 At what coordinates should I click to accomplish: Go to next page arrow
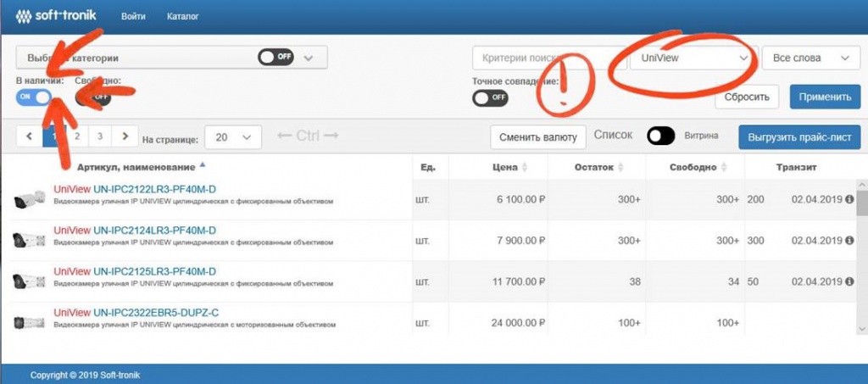pyautogui.click(x=125, y=136)
